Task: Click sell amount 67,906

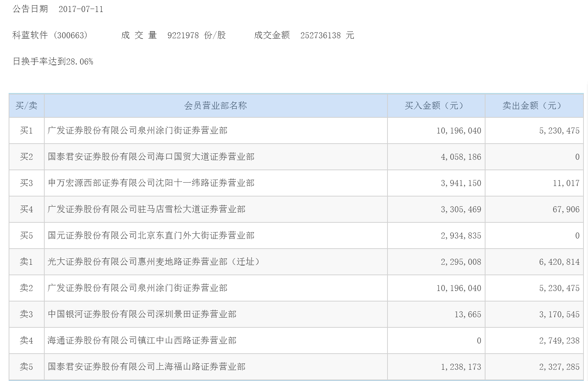Action: click(x=566, y=210)
